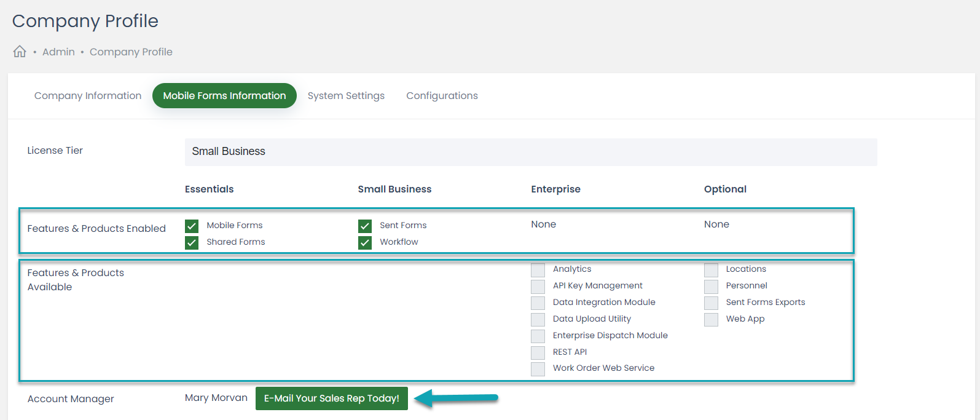Click the Small Business column heading
The height and width of the screenshot is (420, 980).
394,189
